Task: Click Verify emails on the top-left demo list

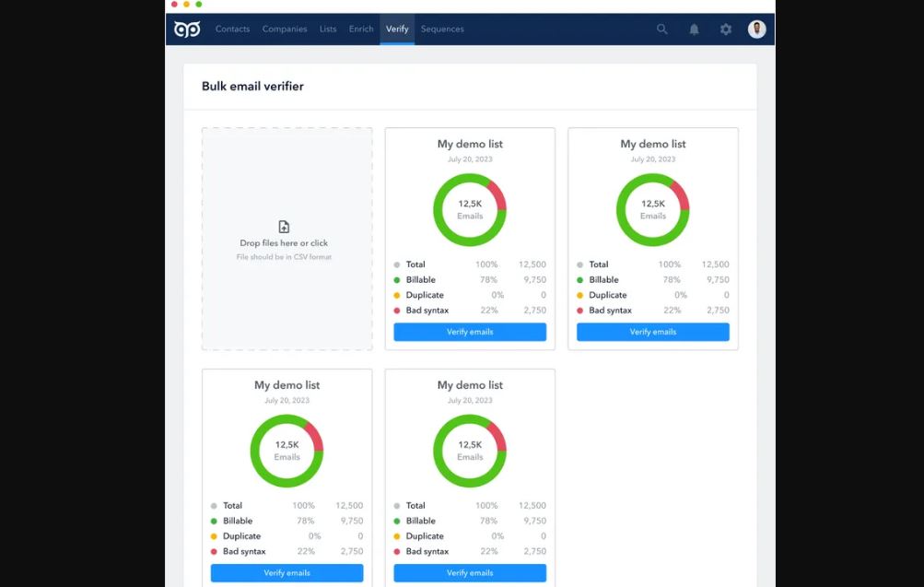Action: [x=470, y=332]
